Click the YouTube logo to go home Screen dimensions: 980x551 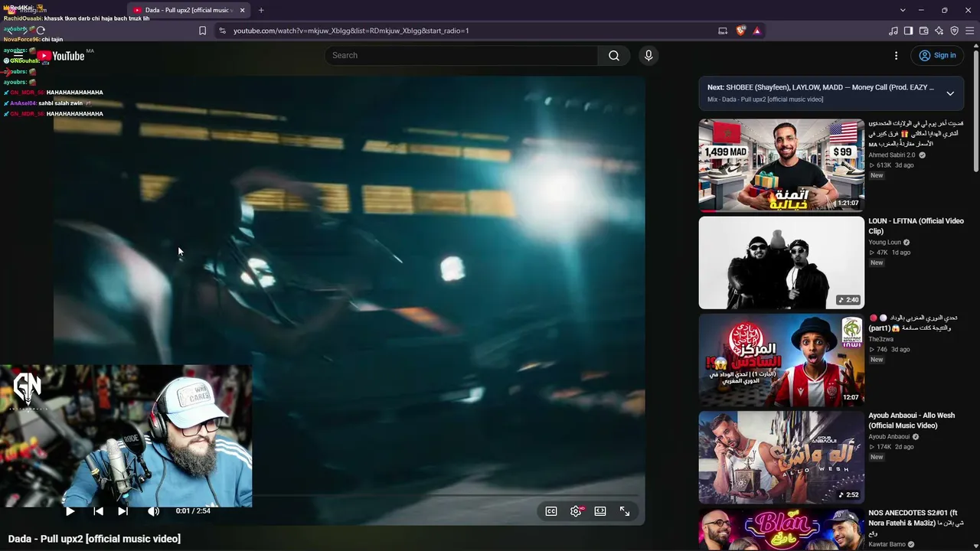point(60,56)
